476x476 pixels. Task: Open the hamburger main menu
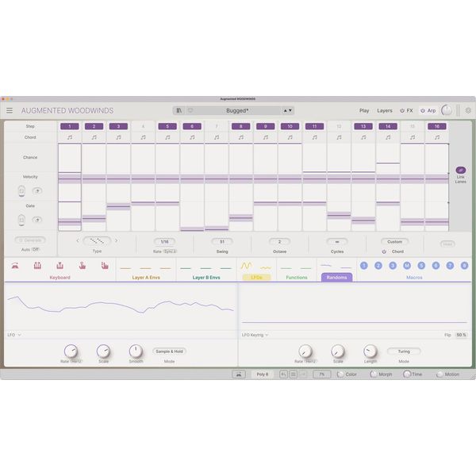point(10,110)
